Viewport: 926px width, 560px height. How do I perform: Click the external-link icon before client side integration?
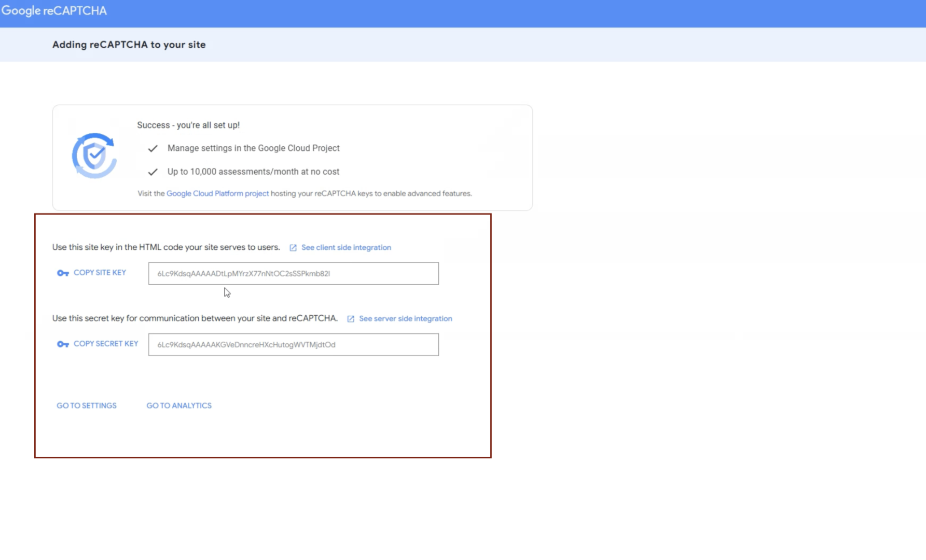(293, 248)
